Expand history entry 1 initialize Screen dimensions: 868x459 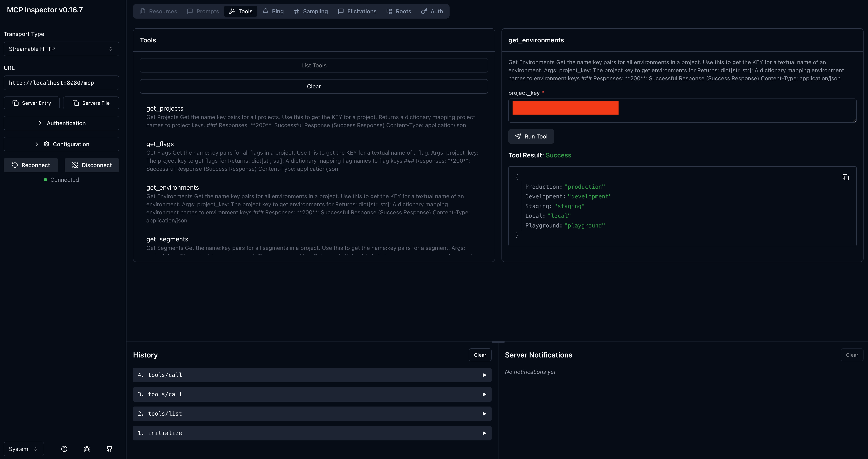[312, 433]
